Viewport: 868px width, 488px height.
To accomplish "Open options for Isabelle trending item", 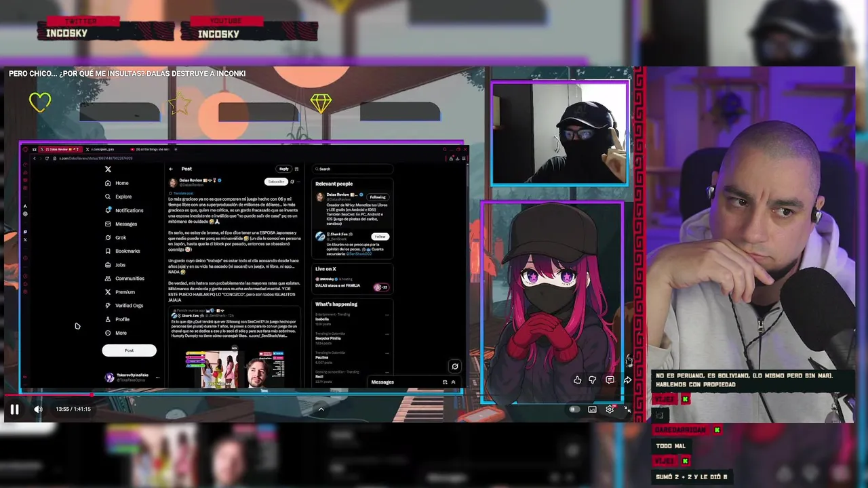I will point(387,314).
